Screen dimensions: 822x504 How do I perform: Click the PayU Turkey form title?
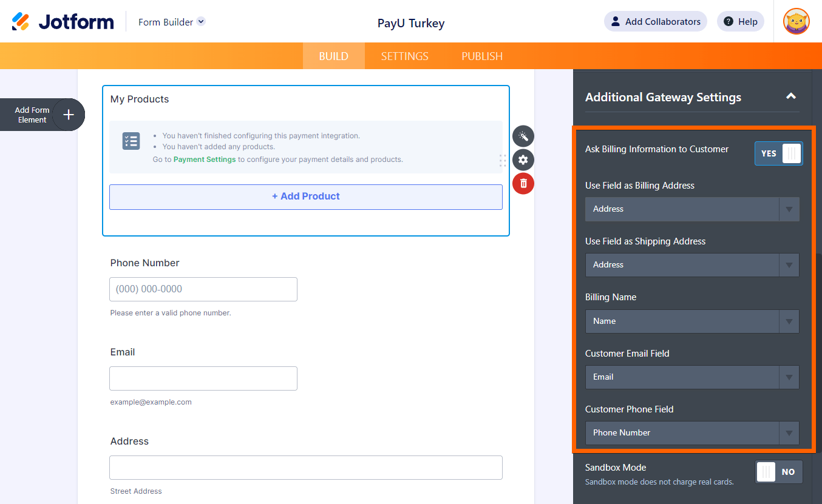(411, 23)
